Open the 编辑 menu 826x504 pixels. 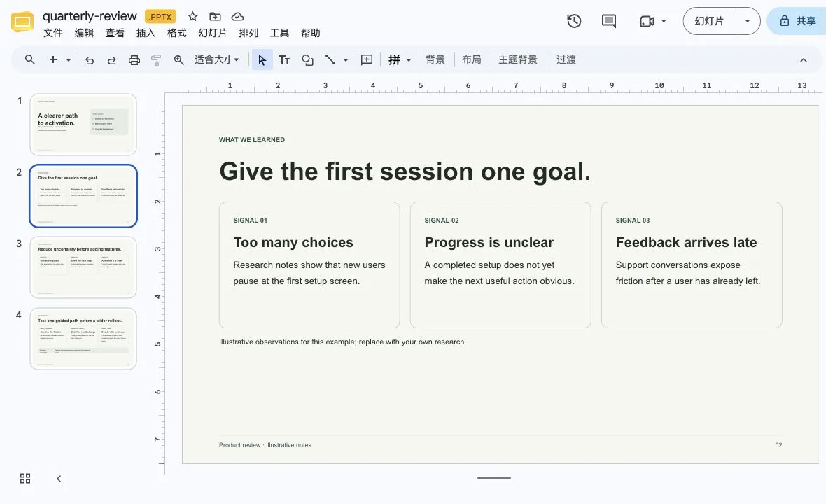click(84, 33)
